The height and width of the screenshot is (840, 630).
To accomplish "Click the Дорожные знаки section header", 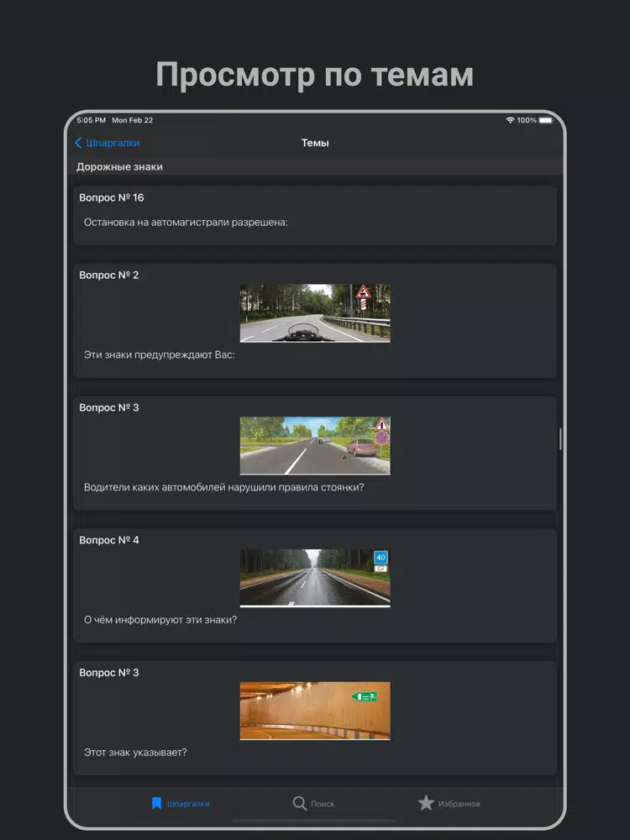I will point(120,167).
